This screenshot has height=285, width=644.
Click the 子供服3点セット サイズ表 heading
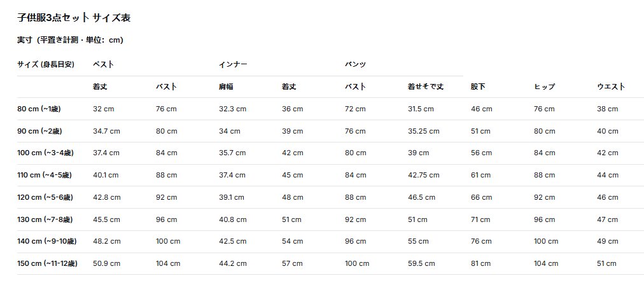pos(74,18)
